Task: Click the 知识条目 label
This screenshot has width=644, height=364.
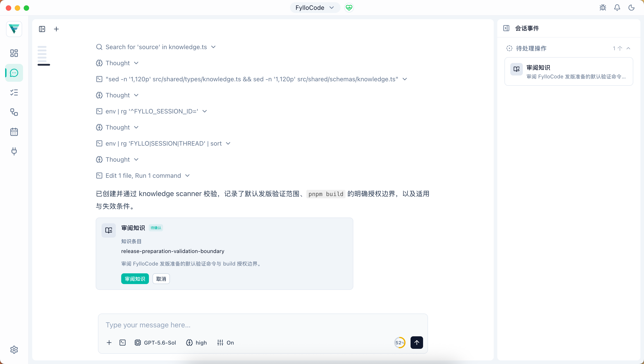Action: click(x=131, y=241)
